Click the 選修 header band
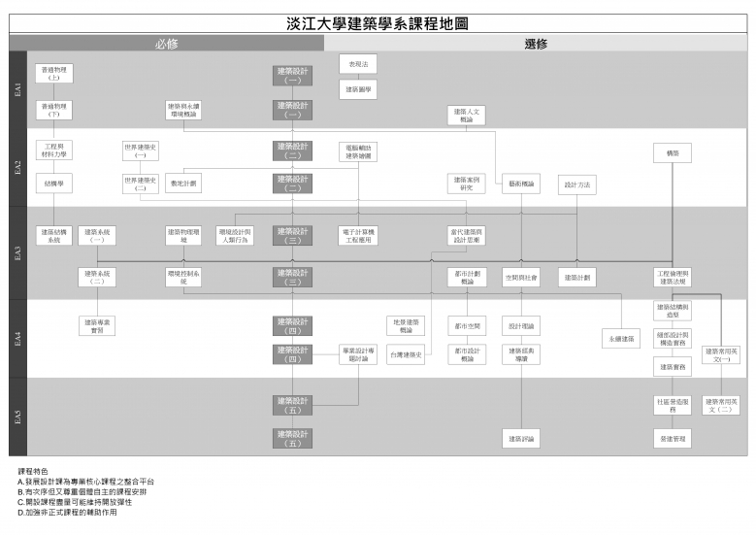This screenshot has width=756, height=535. click(536, 44)
